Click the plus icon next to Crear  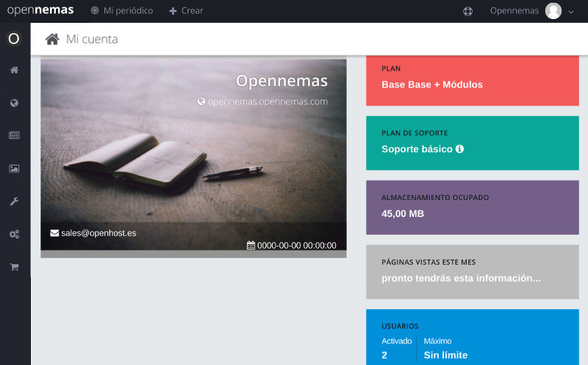(173, 11)
